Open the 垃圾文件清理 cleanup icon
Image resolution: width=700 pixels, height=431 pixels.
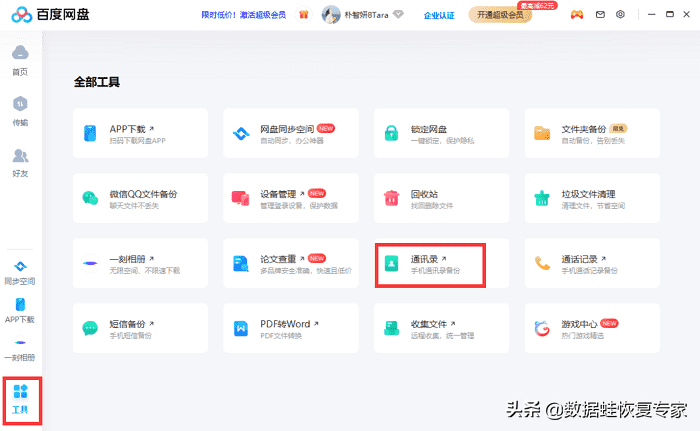[x=542, y=198]
